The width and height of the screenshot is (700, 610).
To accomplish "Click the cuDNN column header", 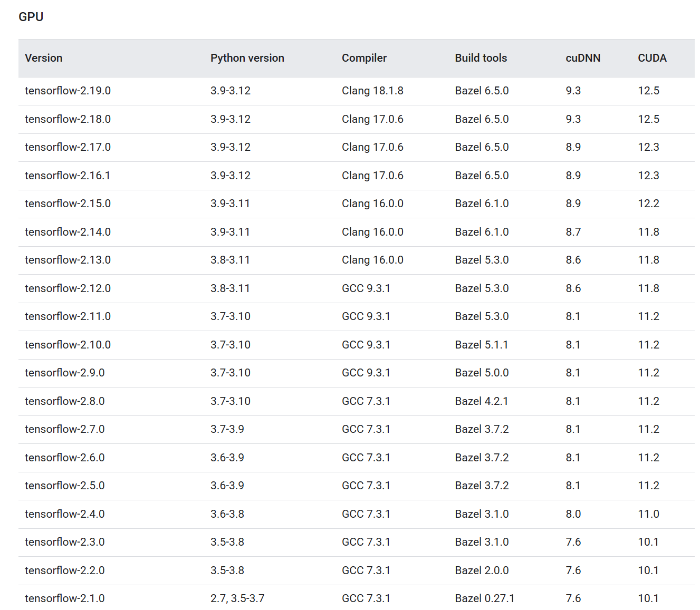I will [583, 58].
